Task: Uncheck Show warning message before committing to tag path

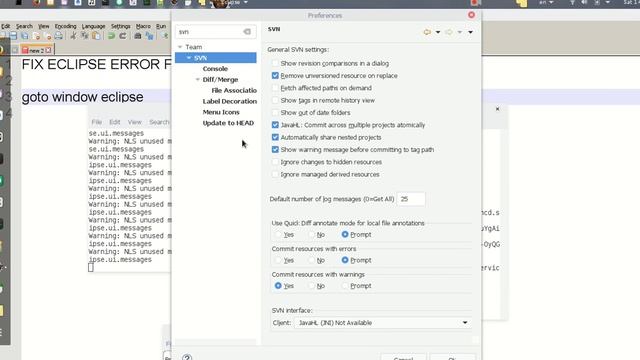Action: (275, 149)
